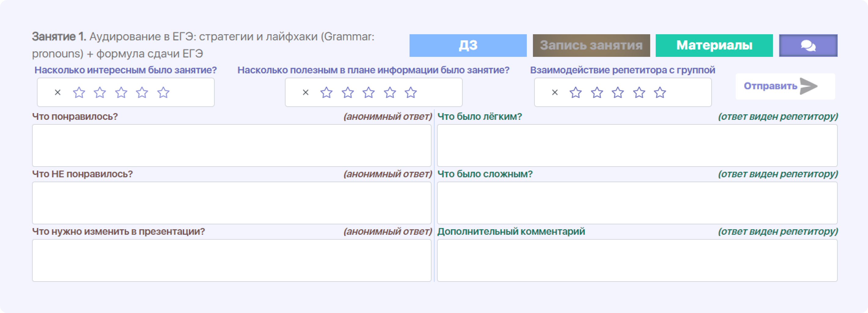Click the Что было сложным text area
The width and height of the screenshot is (868, 313).
point(637,203)
